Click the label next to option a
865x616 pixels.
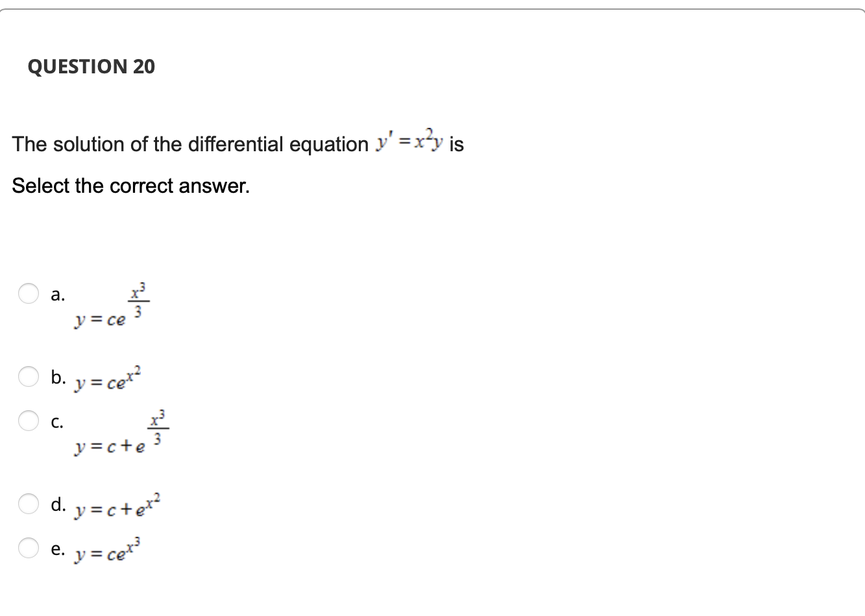point(58,294)
